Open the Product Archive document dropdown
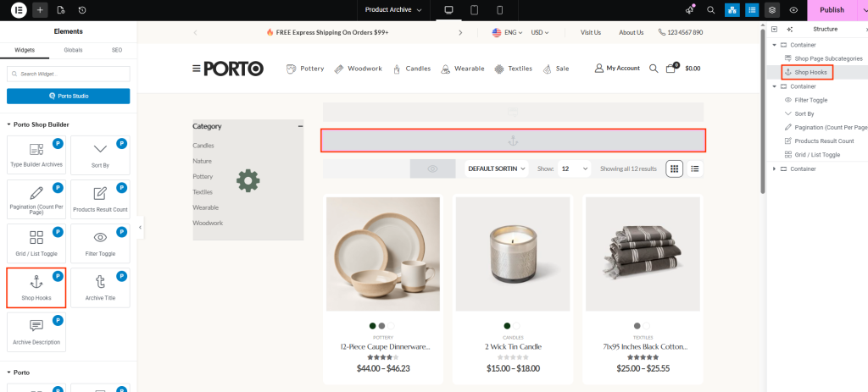This screenshot has width=868, height=392. pyautogui.click(x=393, y=10)
